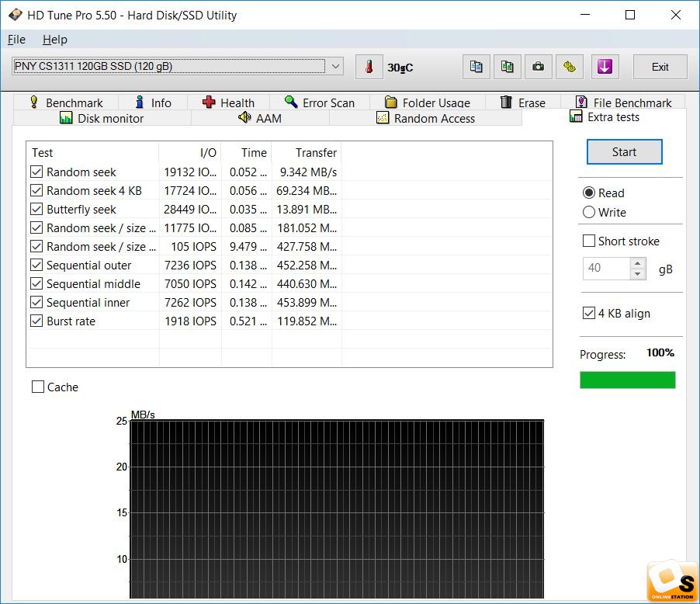The image size is (700, 604).
Task: Click the thermometer temperature icon
Action: click(369, 67)
